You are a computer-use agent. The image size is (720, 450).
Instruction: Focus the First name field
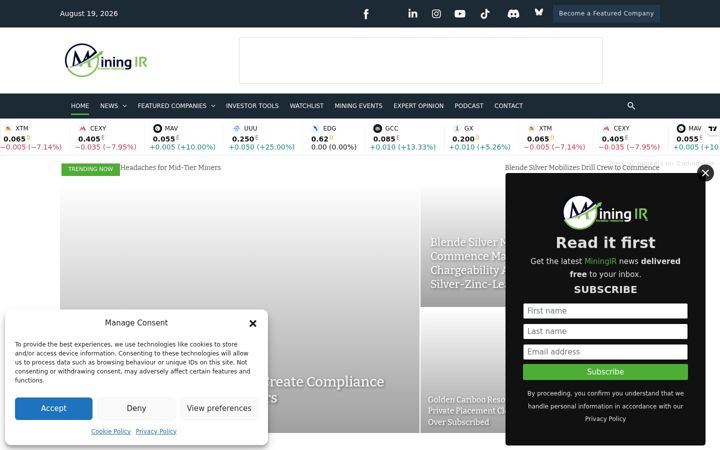point(605,311)
